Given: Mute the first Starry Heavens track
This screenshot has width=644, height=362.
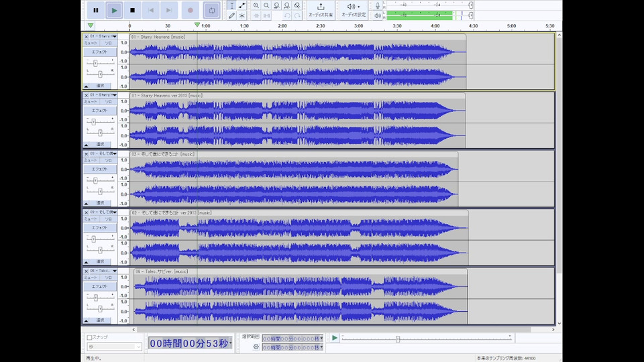Looking at the screenshot, I should pyautogui.click(x=91, y=44).
